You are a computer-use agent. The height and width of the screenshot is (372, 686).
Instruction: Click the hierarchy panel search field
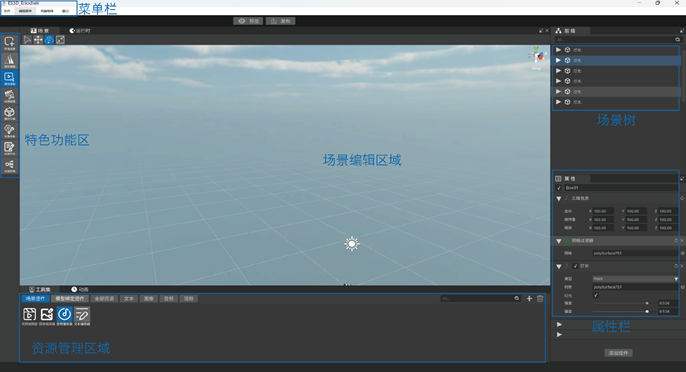click(x=618, y=39)
